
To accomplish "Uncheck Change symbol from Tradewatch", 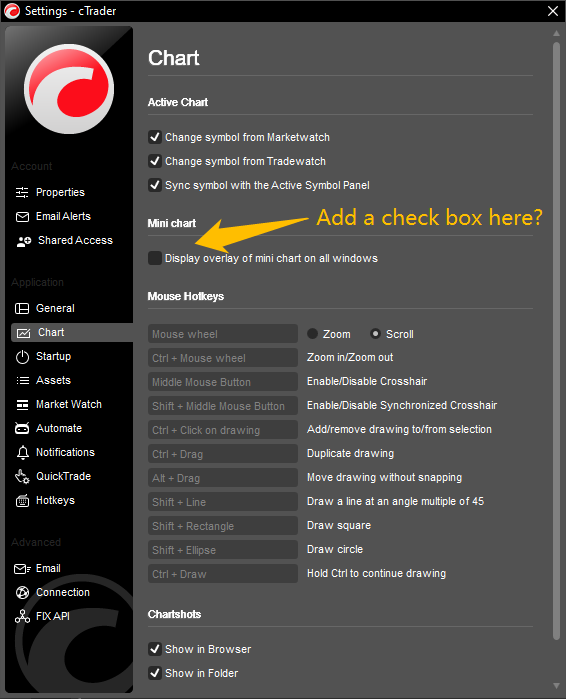I will pyautogui.click(x=155, y=161).
